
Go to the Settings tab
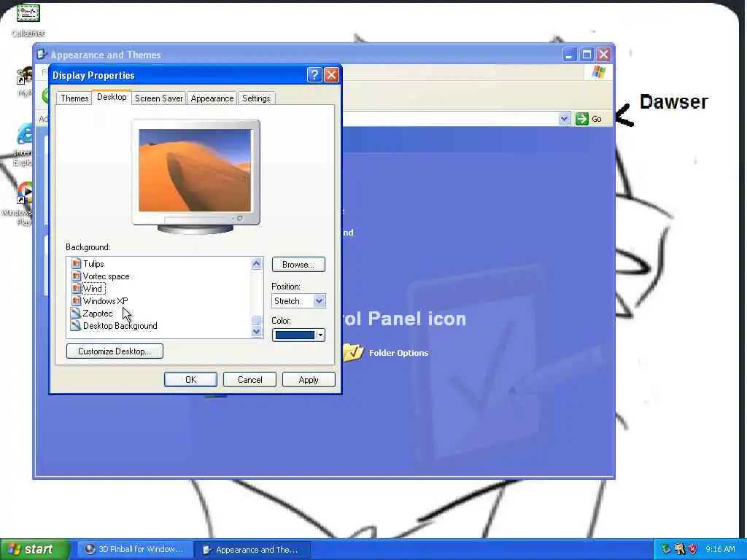[256, 98]
